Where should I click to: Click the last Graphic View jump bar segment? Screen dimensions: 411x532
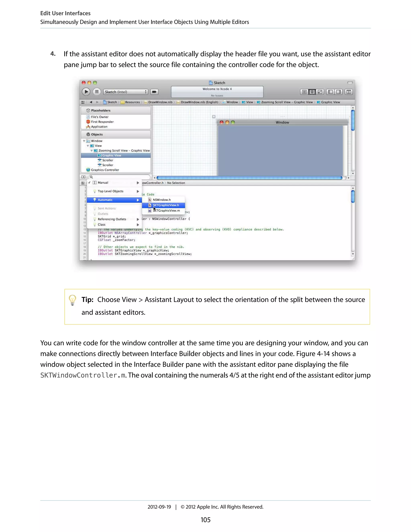point(329,102)
